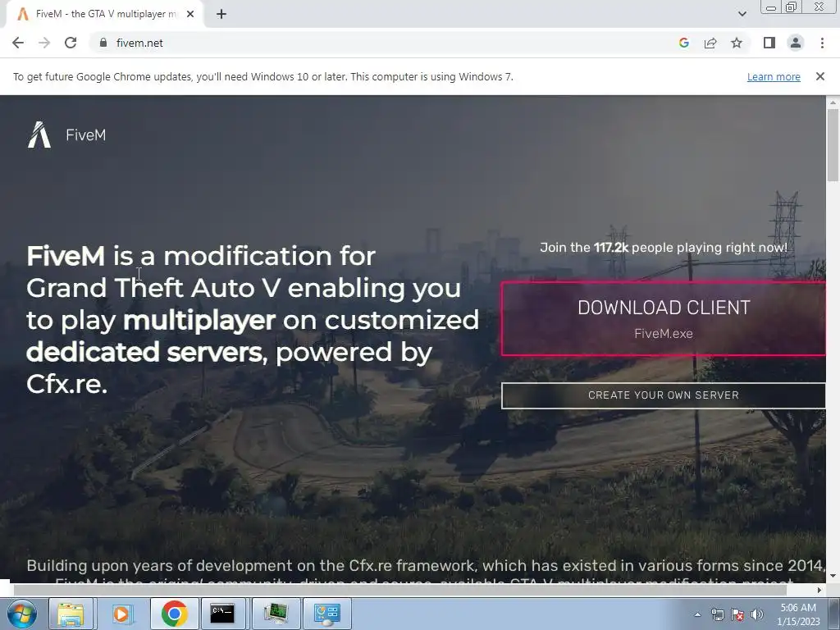
Task: Click the Action Center flag icon
Action: point(737,614)
